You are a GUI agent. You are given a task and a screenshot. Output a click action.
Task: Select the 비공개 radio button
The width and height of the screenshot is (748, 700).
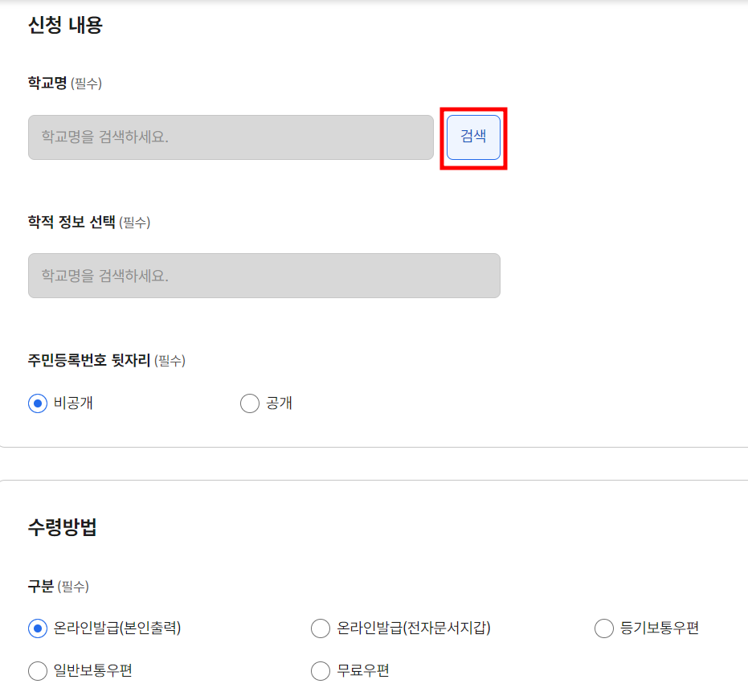(x=37, y=403)
